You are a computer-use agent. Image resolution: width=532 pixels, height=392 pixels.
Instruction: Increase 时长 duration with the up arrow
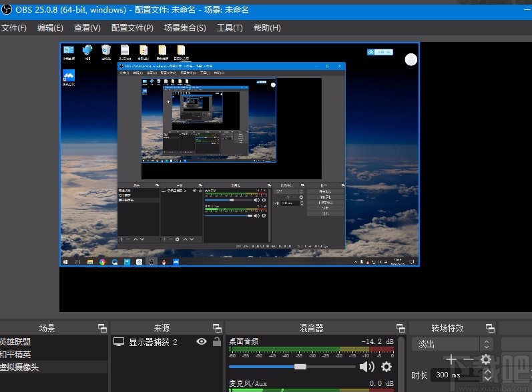click(487, 372)
